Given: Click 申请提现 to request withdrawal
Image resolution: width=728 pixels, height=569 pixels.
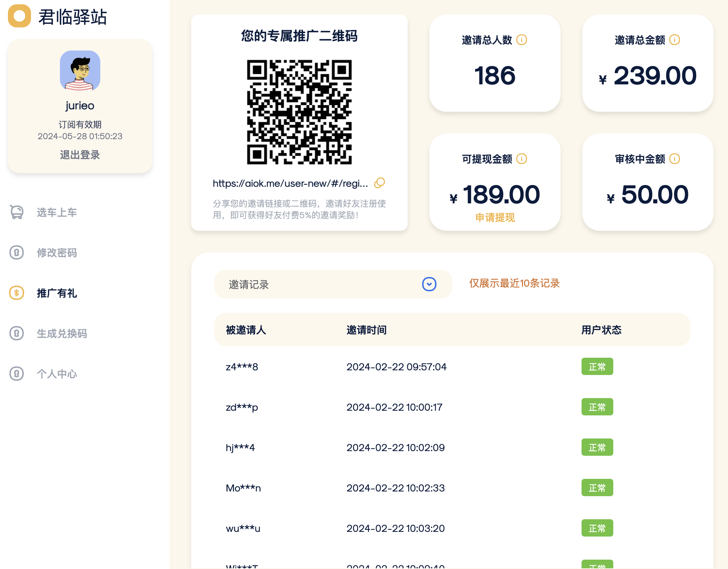Looking at the screenshot, I should (495, 217).
